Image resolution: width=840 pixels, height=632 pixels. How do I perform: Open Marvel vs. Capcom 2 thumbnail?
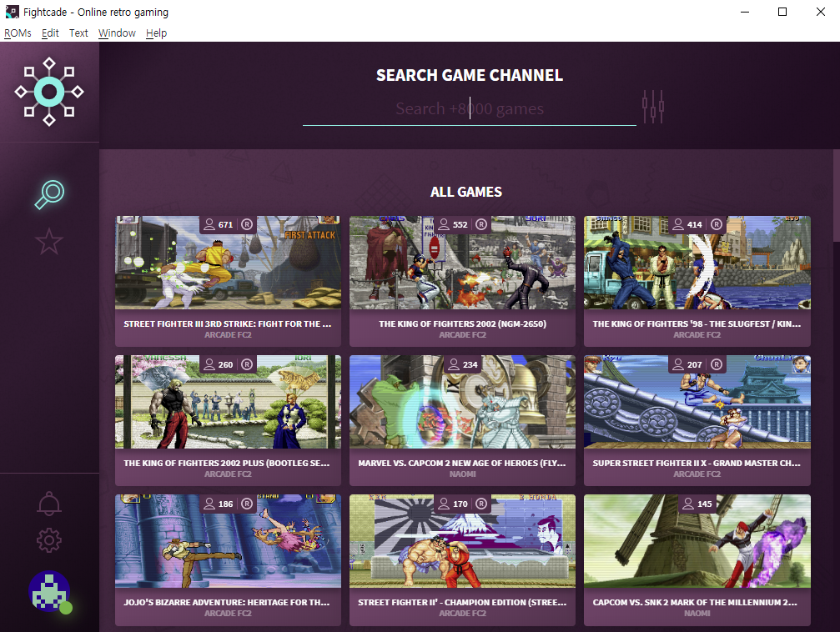(462, 402)
